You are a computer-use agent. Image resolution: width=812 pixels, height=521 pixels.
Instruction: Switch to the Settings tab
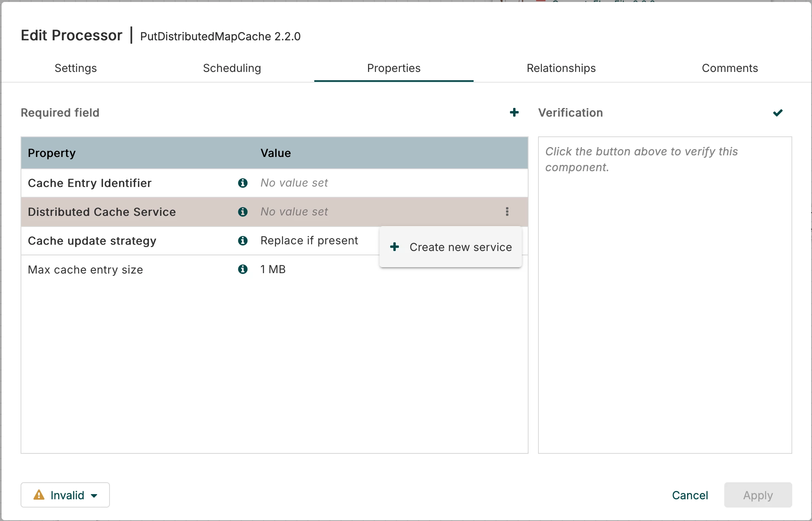(76, 68)
